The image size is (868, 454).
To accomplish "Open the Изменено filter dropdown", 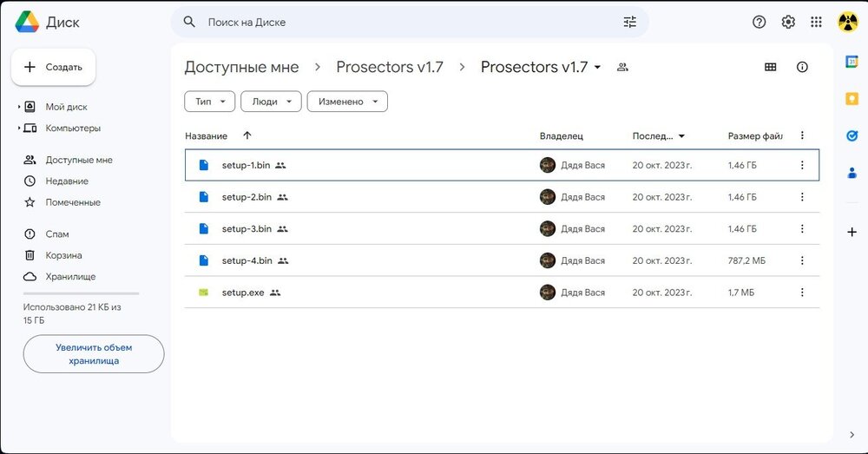I will coord(347,102).
